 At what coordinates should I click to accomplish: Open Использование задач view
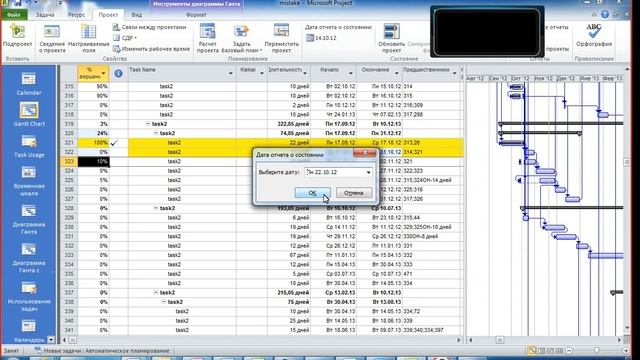click(x=29, y=297)
